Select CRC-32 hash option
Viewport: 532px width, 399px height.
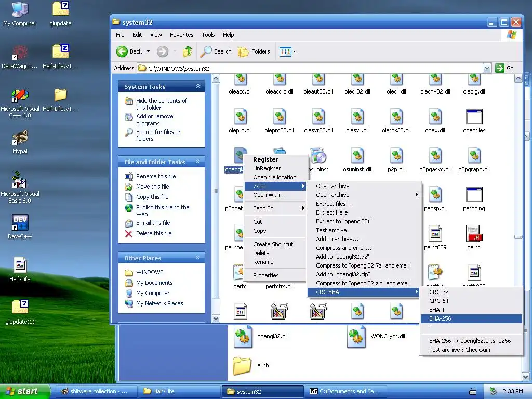tap(471, 292)
